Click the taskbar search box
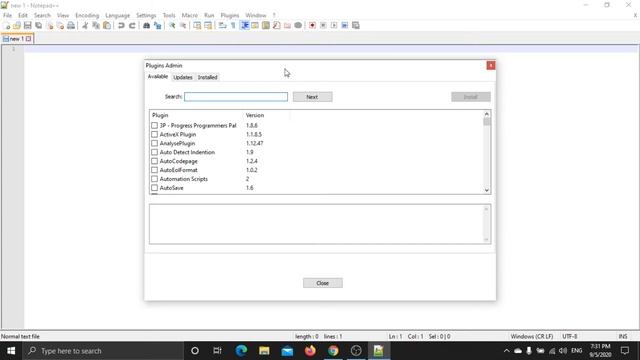Image resolution: width=640 pixels, height=360 pixels. 103,351
